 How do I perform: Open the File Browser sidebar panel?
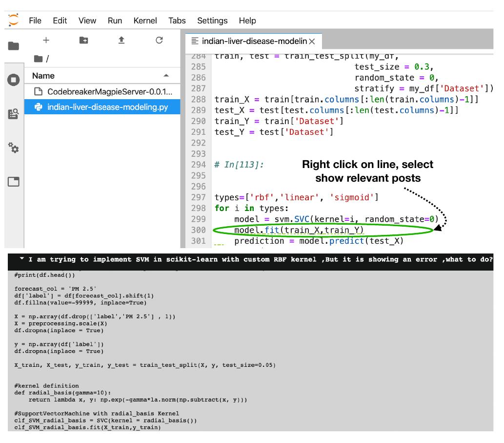click(x=14, y=46)
